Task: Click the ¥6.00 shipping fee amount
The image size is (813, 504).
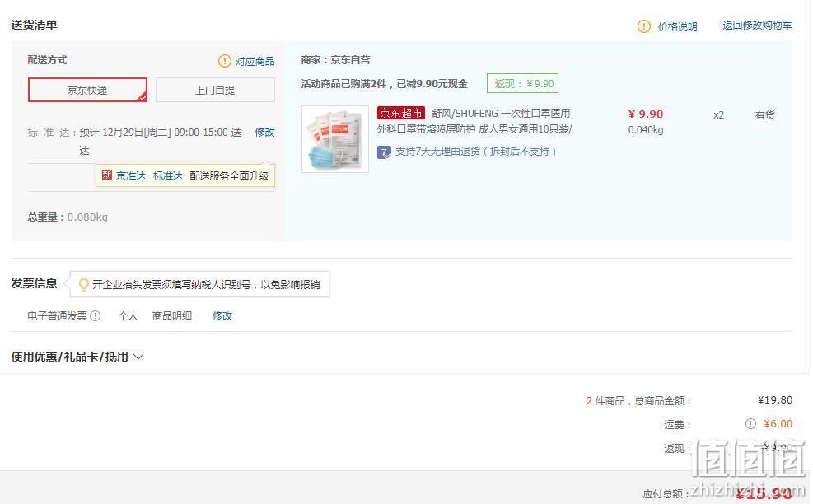Action: pyautogui.click(x=778, y=423)
